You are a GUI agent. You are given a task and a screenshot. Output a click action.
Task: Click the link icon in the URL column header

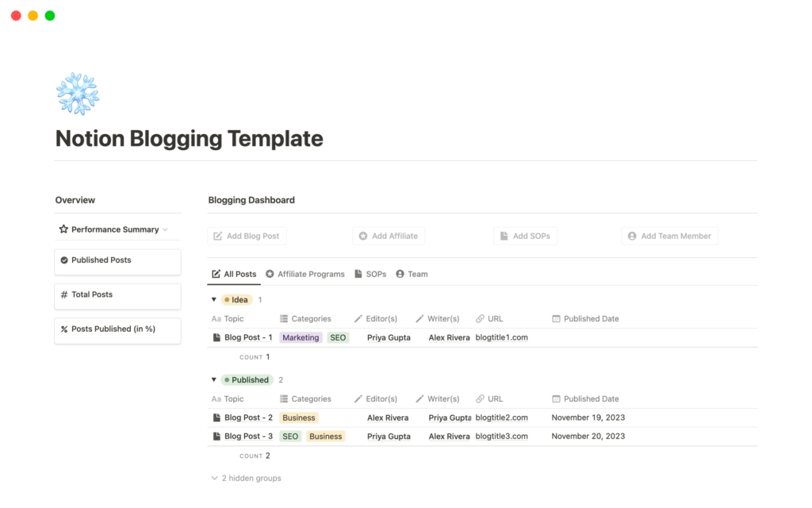click(x=480, y=318)
